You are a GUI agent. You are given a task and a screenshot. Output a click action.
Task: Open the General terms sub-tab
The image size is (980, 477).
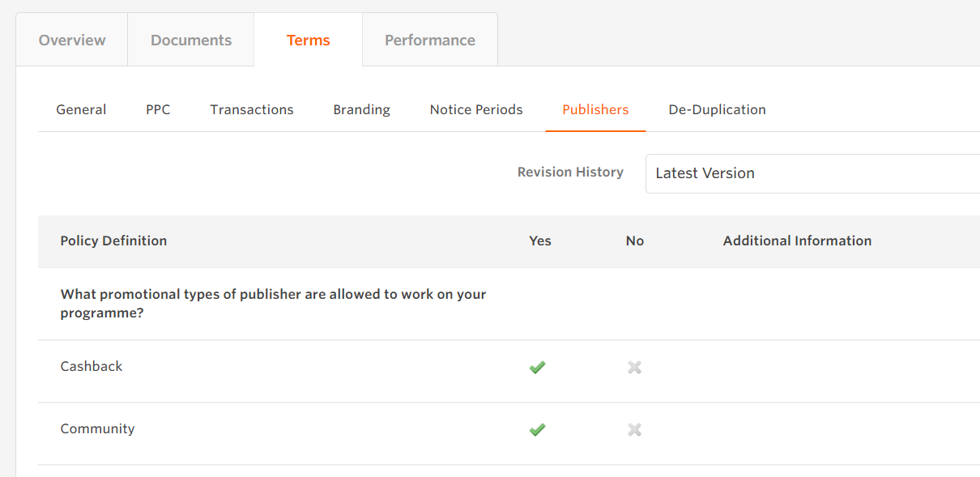click(81, 109)
